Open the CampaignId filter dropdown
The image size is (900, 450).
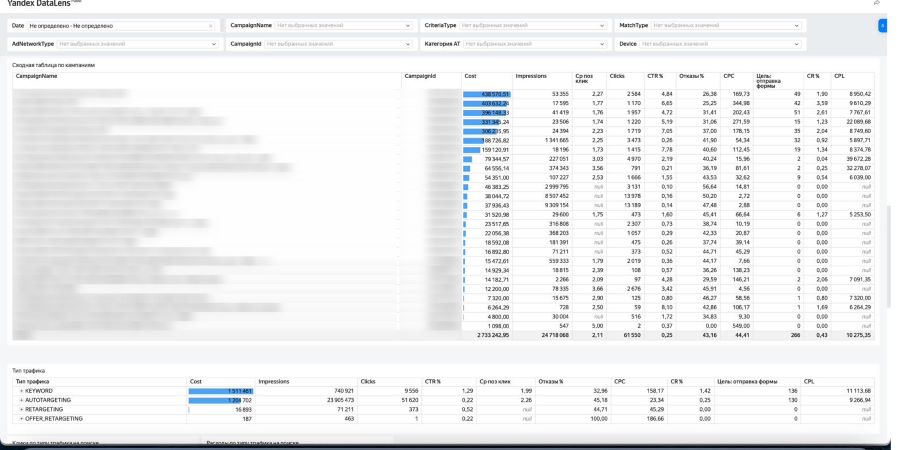[x=339, y=44]
